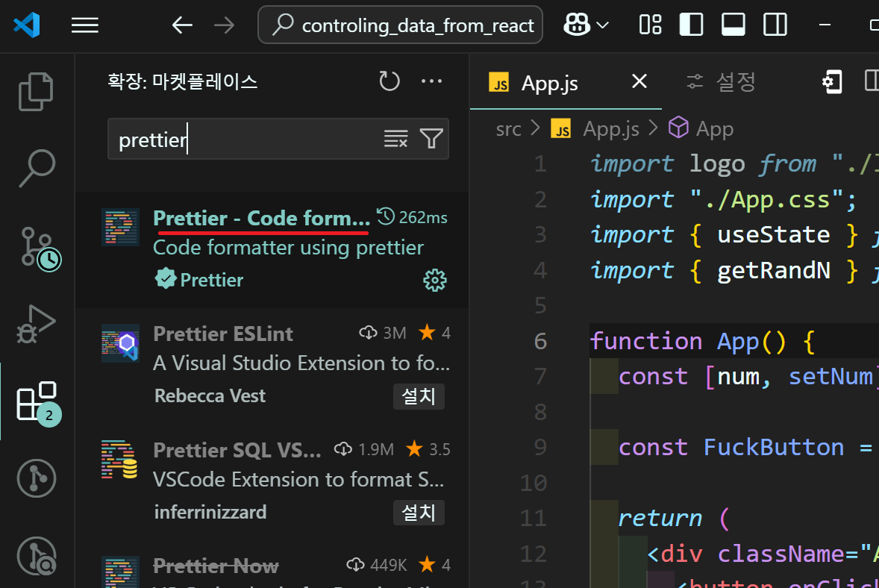This screenshot has width=879, height=588.
Task: Go back with the left arrow
Action: click(x=182, y=25)
